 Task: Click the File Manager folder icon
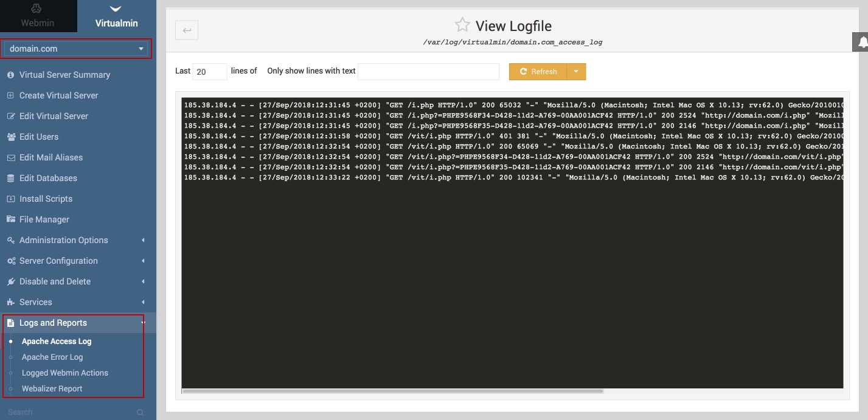tap(10, 219)
